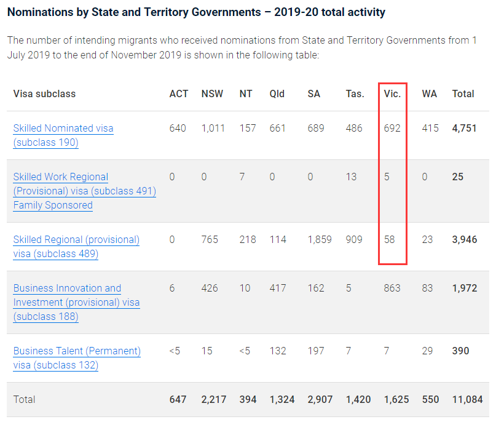The height and width of the screenshot is (422, 504).
Task: Click the grand total value 11,084
Action: click(x=467, y=400)
